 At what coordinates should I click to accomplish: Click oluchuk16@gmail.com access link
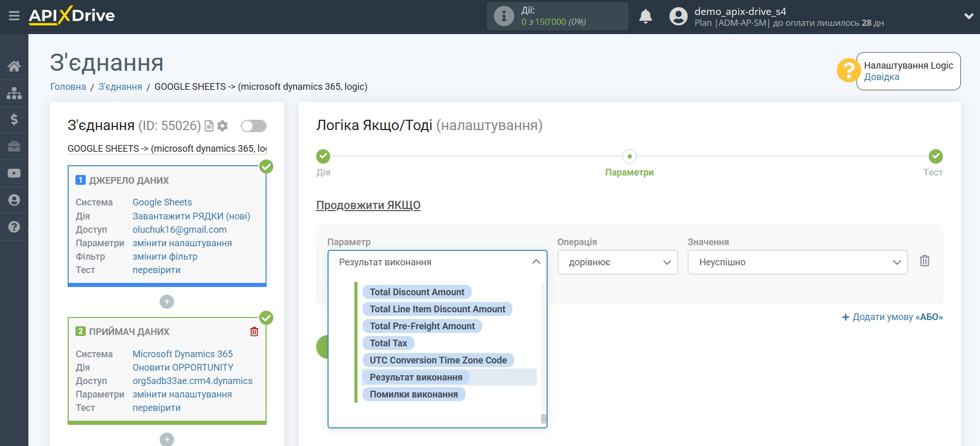180,230
